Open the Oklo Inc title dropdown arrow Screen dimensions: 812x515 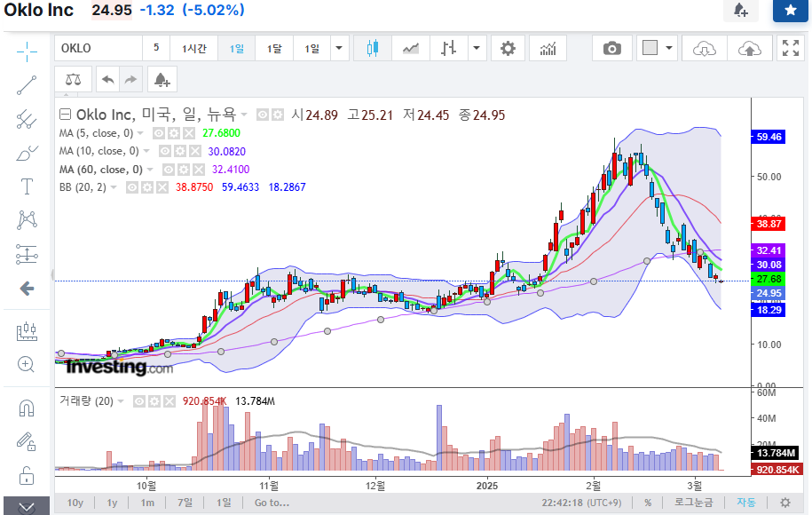(x=244, y=115)
